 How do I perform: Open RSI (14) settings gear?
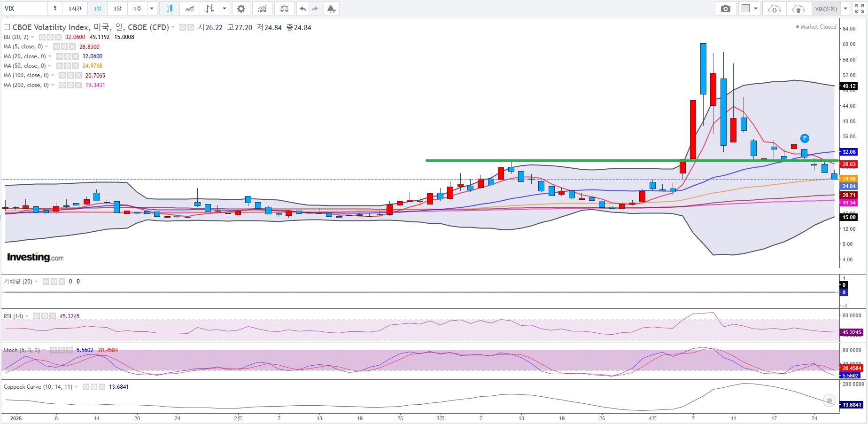[x=45, y=316]
